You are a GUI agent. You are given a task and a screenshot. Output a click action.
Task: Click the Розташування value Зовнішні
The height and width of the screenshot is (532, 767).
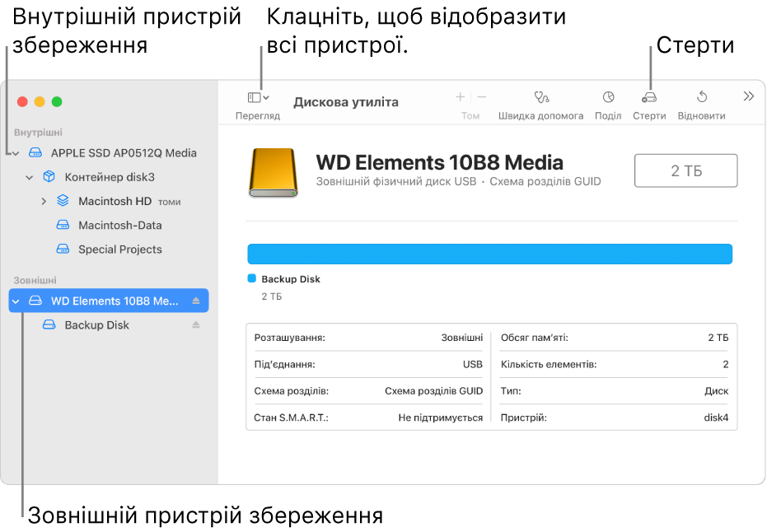(x=461, y=338)
